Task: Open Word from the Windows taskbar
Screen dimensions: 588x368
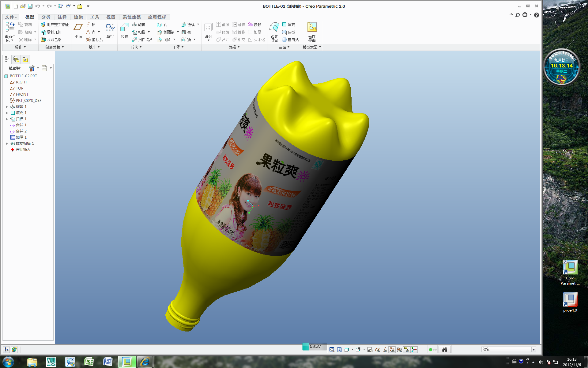Action: tap(108, 362)
